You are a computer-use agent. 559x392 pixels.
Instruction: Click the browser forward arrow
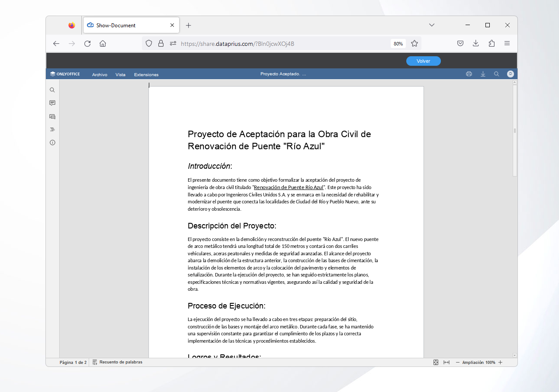coord(72,43)
